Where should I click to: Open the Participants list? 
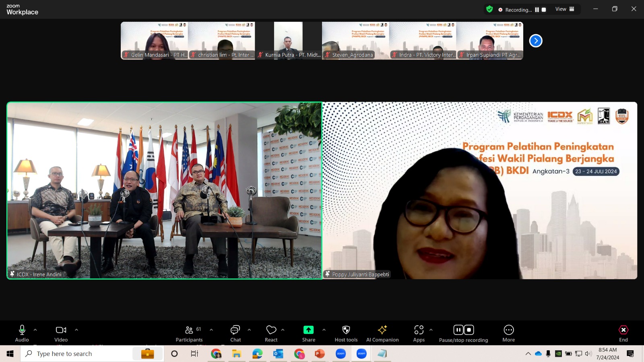pos(189,333)
